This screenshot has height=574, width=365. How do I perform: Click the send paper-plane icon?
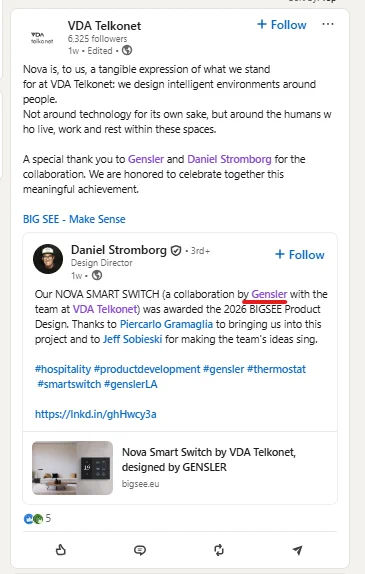[x=298, y=550]
